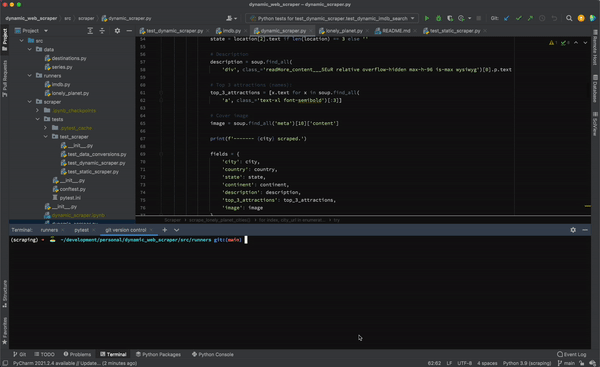Screen dimensions: 600x367
Task: Show Git history clock icon
Action: 542,18
